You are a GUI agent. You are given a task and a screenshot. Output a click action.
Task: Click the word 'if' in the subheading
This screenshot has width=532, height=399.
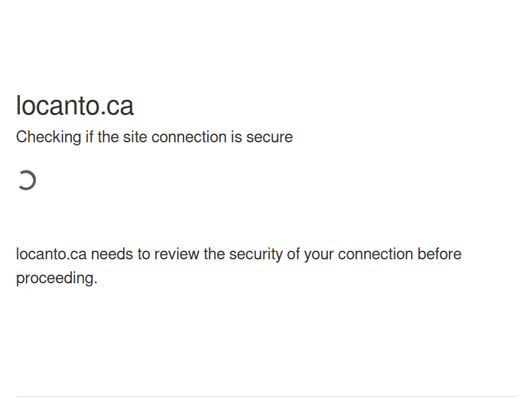coord(89,137)
